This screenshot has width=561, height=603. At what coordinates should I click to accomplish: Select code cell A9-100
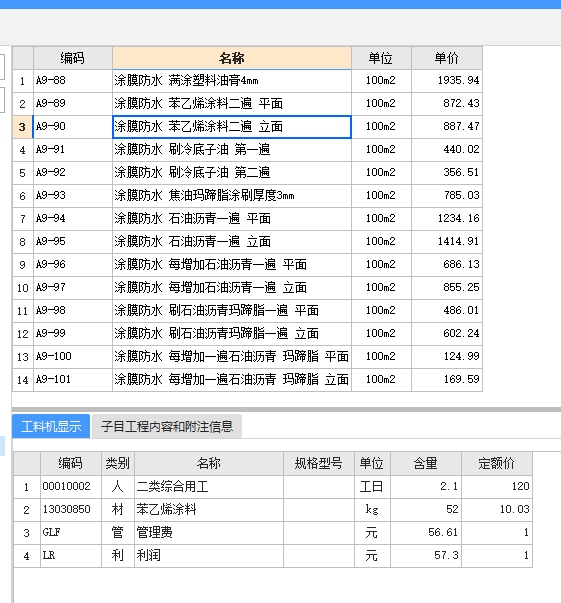coord(73,357)
